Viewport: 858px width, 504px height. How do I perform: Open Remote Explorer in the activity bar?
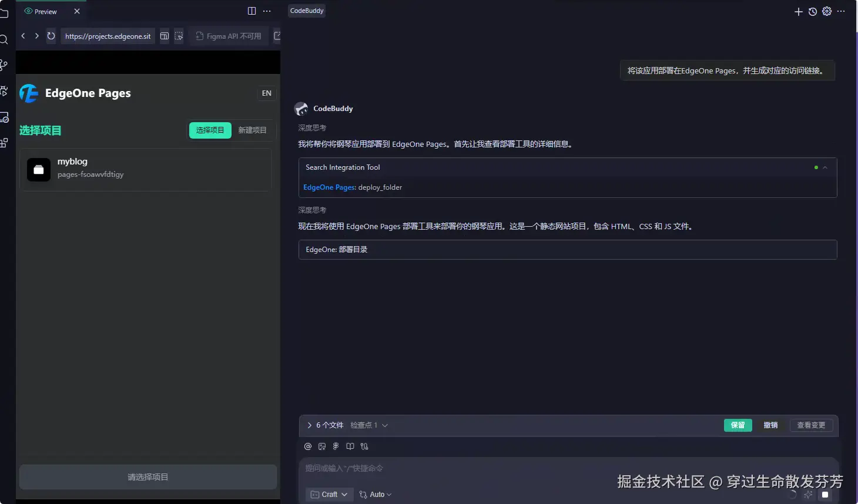(4, 117)
